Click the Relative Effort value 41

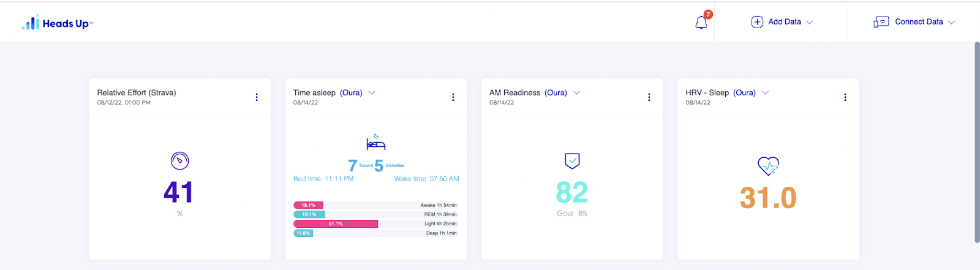click(178, 192)
